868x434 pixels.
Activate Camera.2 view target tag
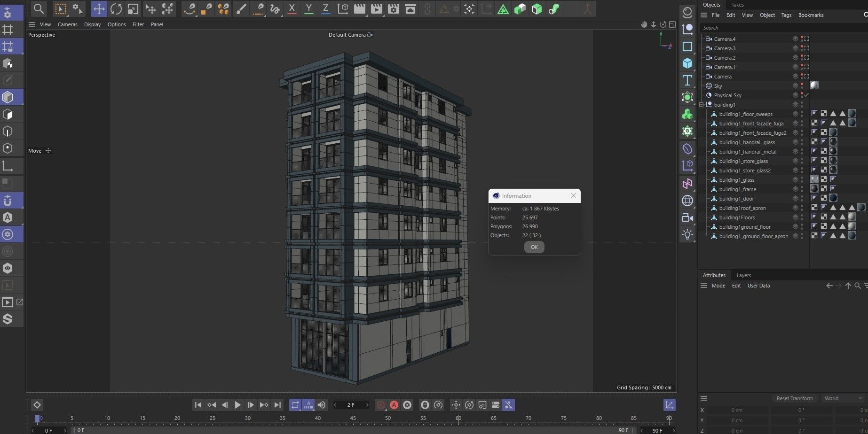tap(806, 58)
